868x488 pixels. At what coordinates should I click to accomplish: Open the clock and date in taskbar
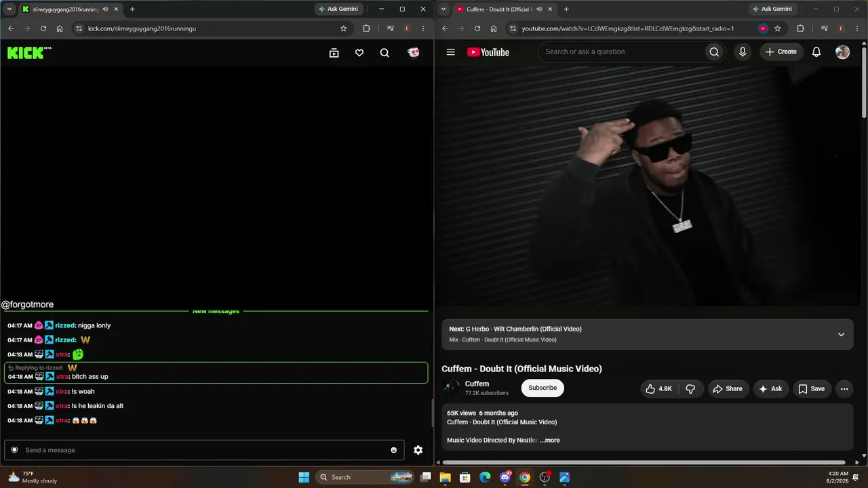click(x=837, y=477)
